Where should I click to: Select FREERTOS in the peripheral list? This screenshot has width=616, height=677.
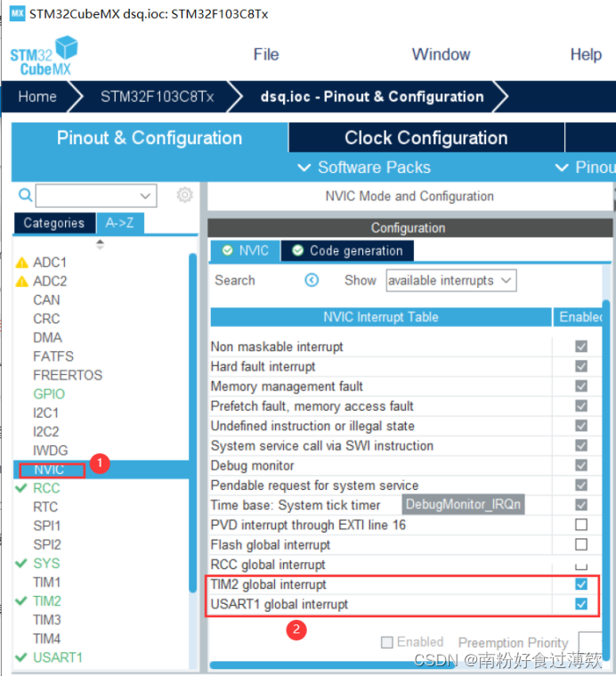[68, 375]
